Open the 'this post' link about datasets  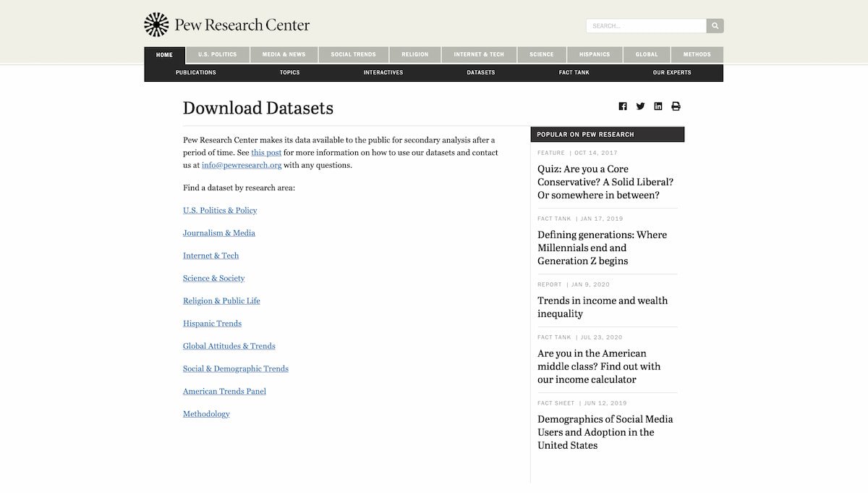(x=265, y=153)
